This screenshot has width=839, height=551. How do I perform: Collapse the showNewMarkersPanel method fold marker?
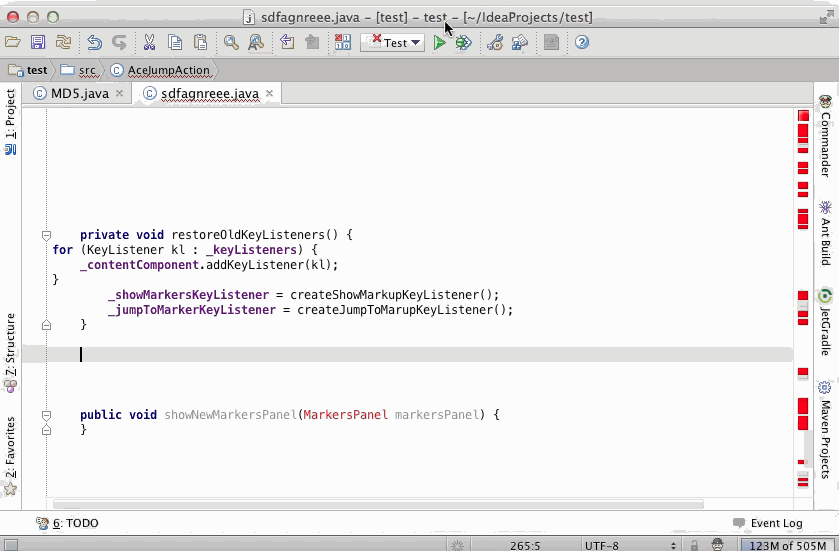tap(47, 415)
